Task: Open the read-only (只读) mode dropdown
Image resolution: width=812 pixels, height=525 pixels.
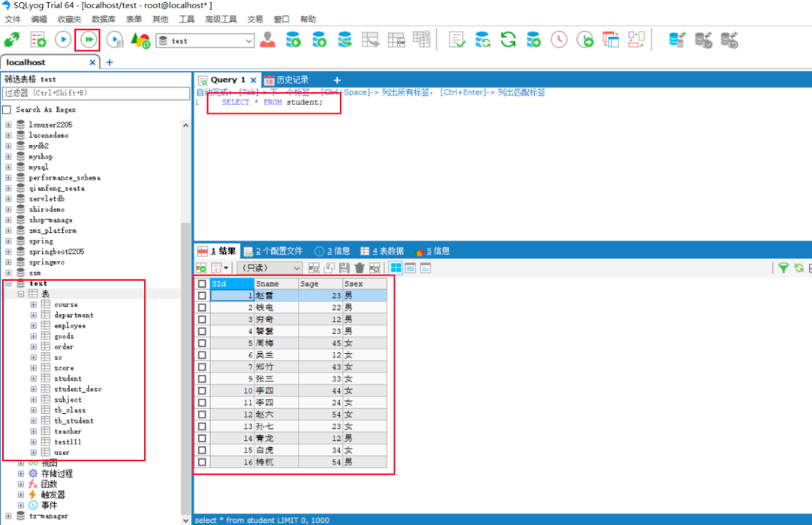Action: tap(269, 267)
